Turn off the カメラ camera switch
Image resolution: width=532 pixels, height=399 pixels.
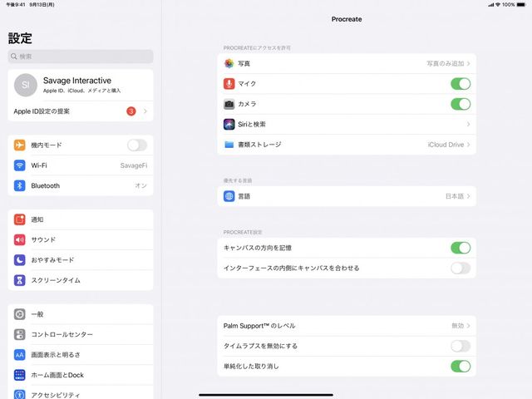point(461,104)
